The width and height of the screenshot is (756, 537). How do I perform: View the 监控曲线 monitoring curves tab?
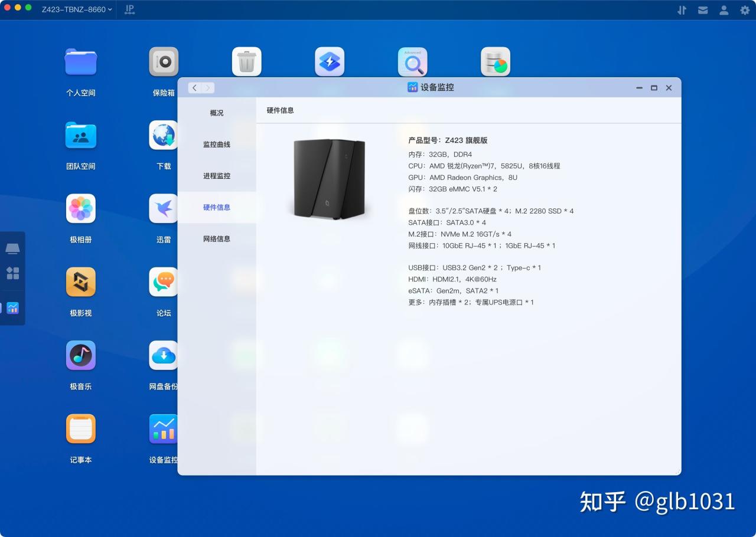[216, 144]
